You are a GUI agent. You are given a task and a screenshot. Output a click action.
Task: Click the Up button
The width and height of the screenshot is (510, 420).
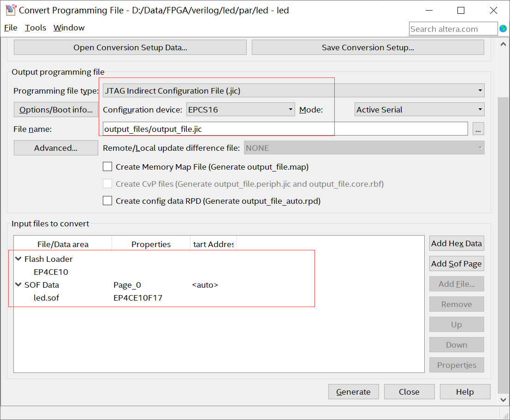457,325
